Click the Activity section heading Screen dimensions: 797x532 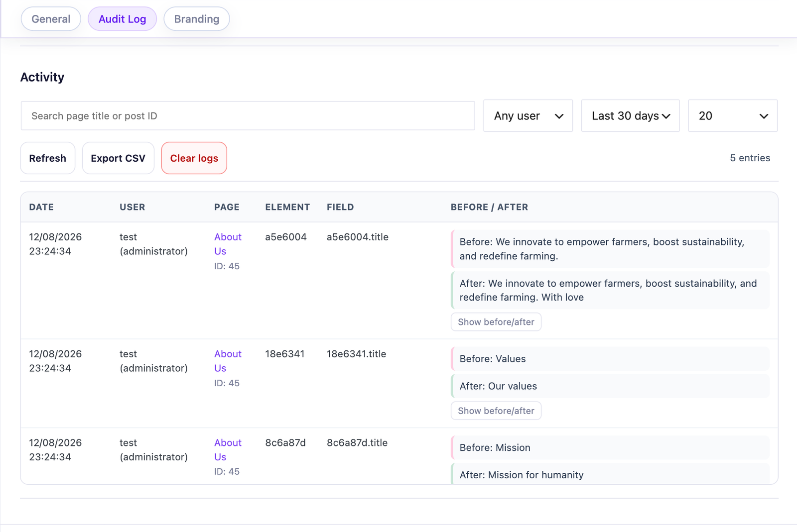pyautogui.click(x=42, y=77)
